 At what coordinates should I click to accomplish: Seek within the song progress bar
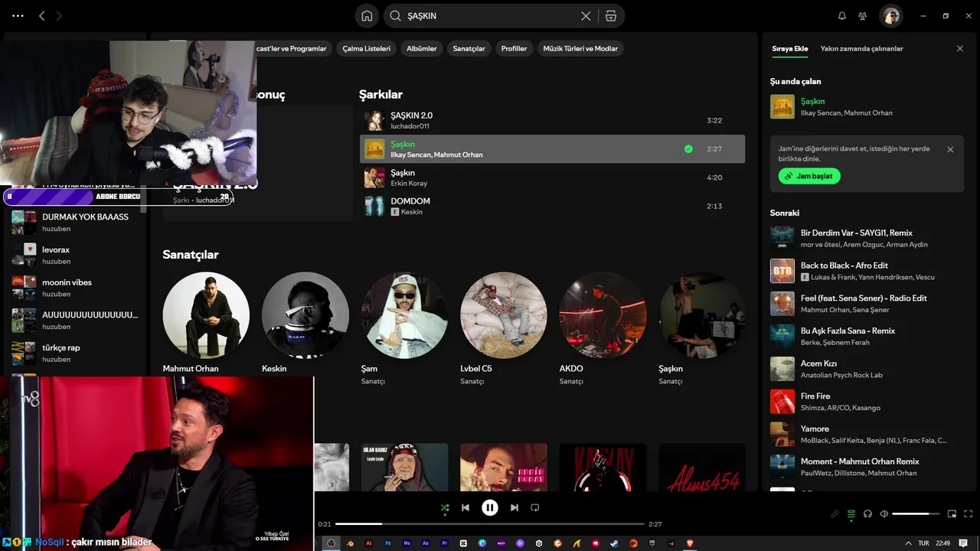click(490, 523)
